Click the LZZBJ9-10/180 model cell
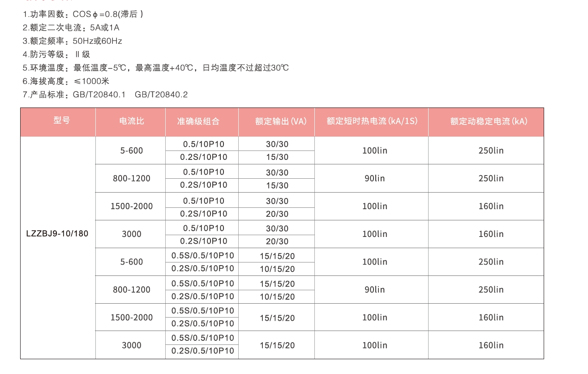 pos(57,234)
